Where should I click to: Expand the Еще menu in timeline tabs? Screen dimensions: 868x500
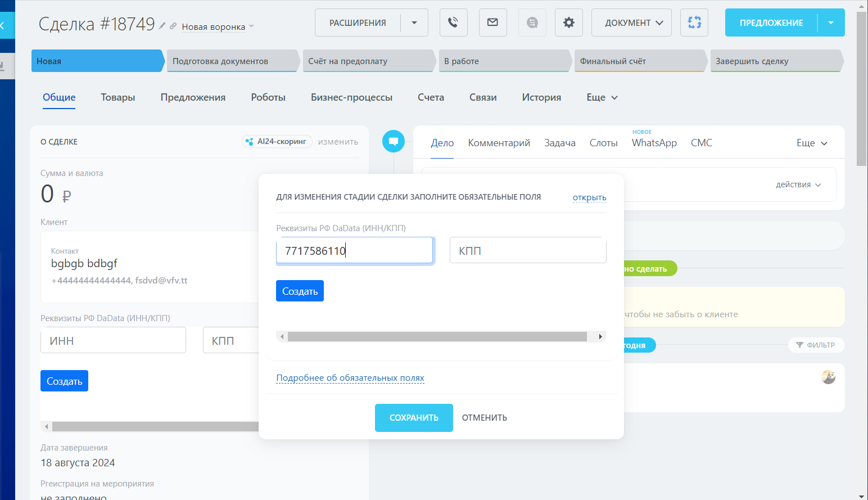[812, 143]
